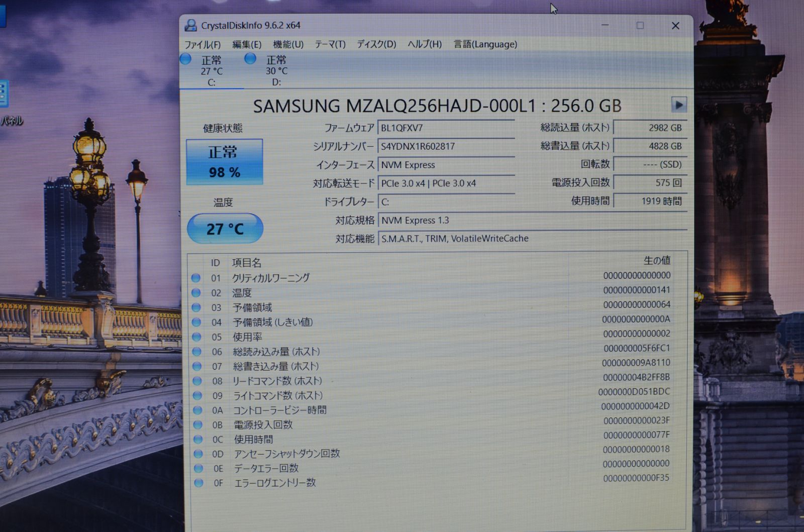This screenshot has width=804, height=532.
Task: Open the 編集(E) menu
Action: (x=247, y=44)
